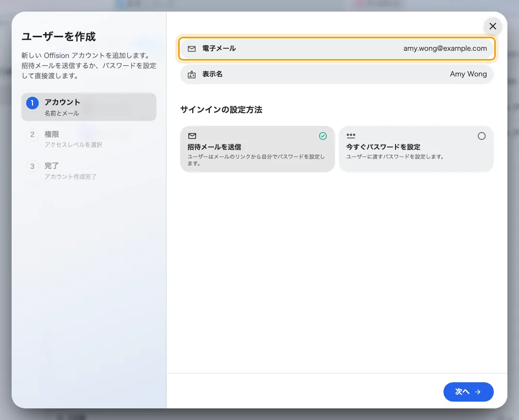
Task: Edit the email address amy.wong@example.com
Action: 445,48
